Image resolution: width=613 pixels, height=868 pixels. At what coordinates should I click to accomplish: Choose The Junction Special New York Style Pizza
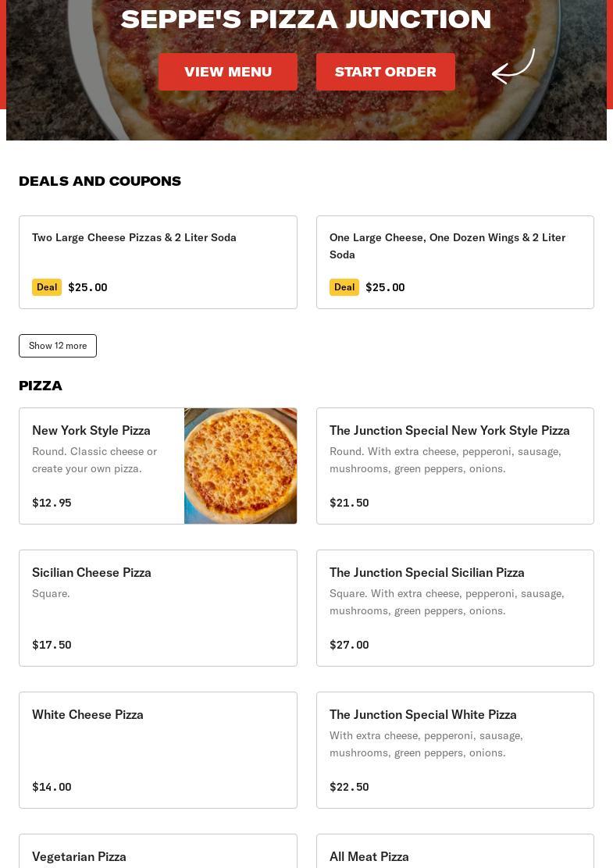coord(449,430)
